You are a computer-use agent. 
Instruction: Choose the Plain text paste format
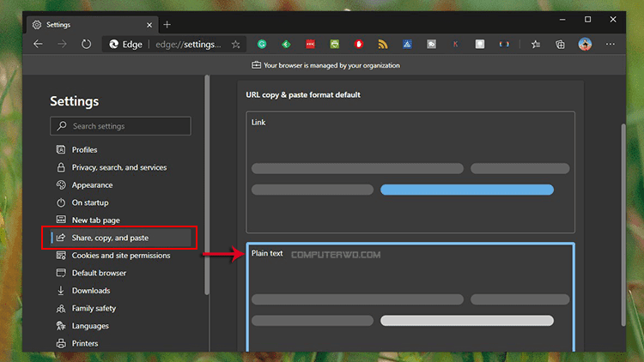pyautogui.click(x=410, y=297)
